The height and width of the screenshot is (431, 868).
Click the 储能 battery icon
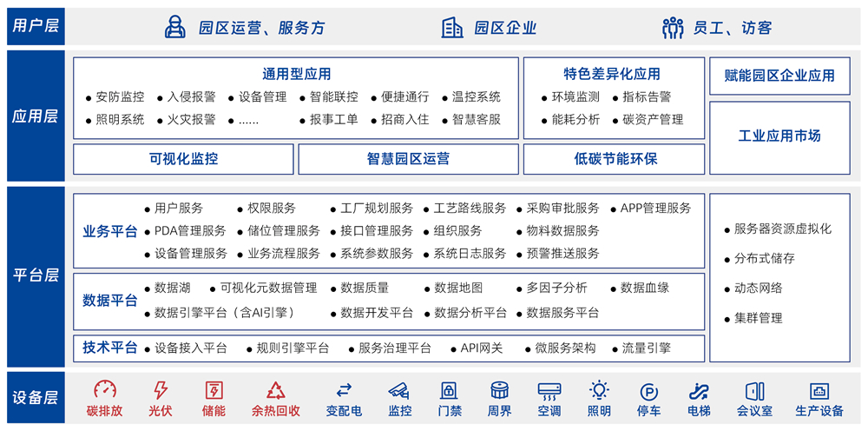[214, 390]
